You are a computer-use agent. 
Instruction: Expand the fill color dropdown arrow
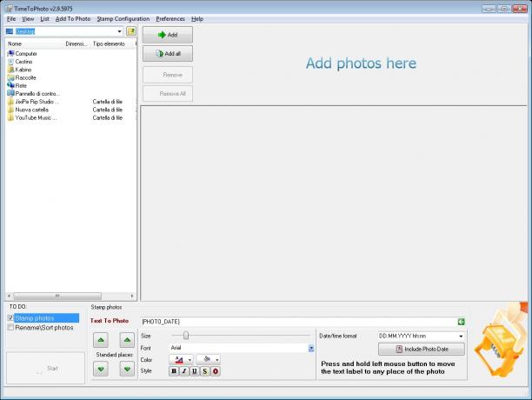pos(217,360)
